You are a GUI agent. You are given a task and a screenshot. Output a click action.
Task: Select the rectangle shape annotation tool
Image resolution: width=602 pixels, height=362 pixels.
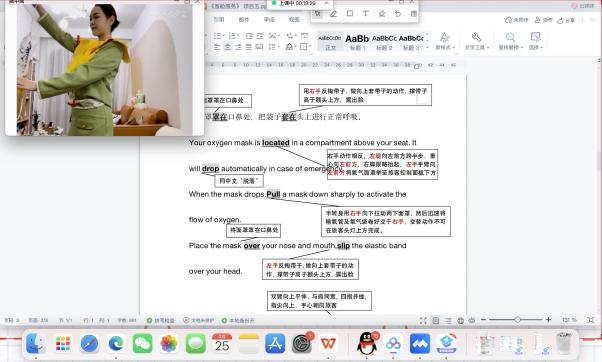350,13
